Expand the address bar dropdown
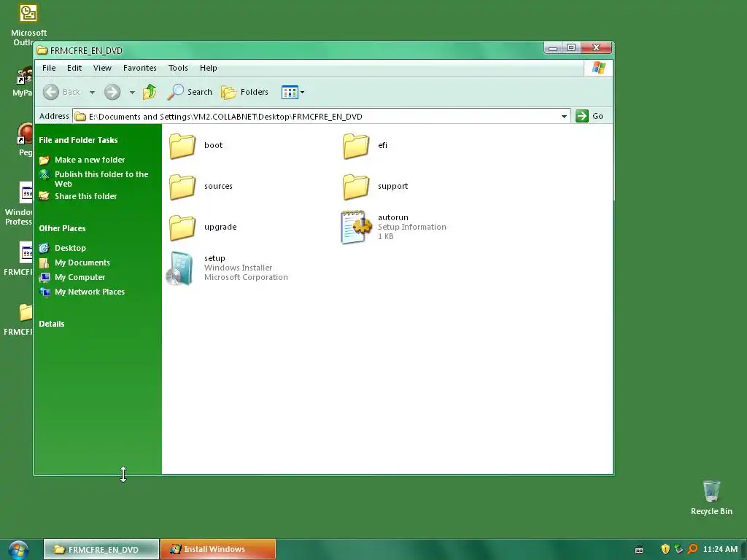 click(564, 116)
